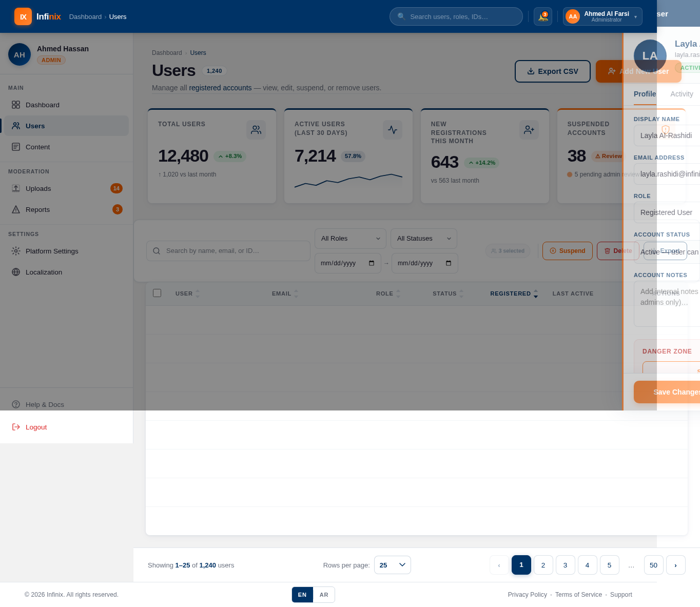Toggle the select-all checkbox in table header
This screenshot has height=607, width=700.
click(157, 293)
